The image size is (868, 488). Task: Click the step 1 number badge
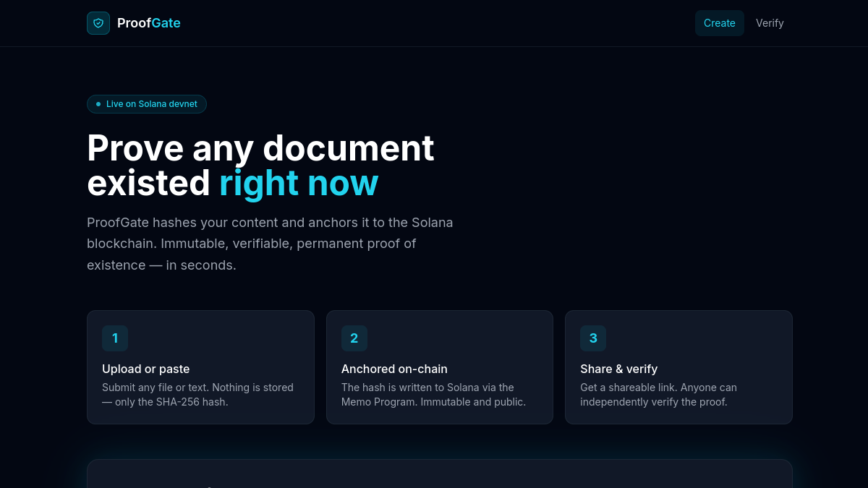point(115,338)
